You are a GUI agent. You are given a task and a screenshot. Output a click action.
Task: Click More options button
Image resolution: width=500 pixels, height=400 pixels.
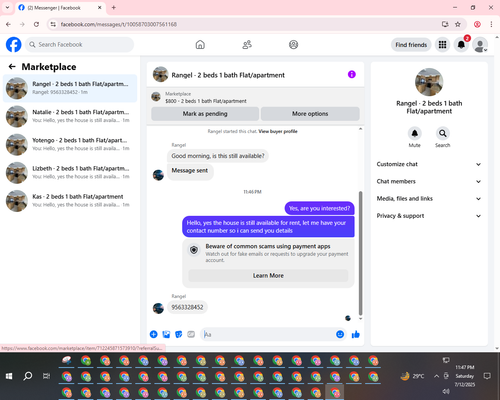click(310, 114)
